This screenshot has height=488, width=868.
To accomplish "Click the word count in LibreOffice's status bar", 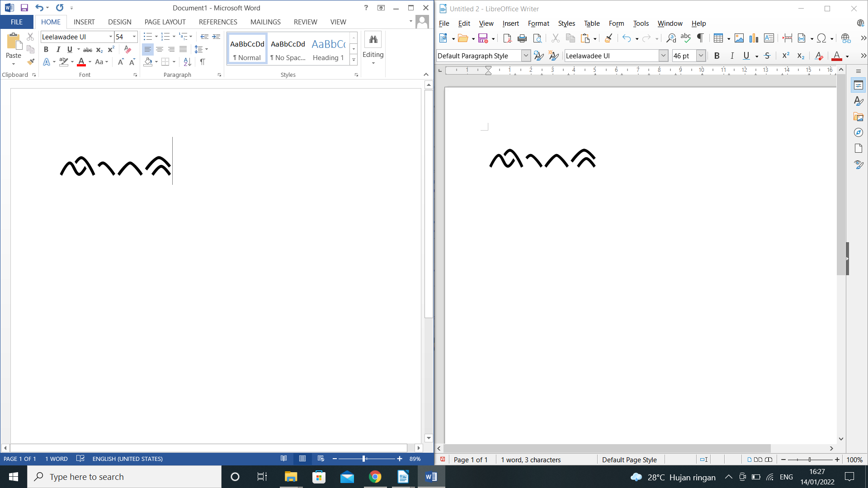I will coord(531,460).
